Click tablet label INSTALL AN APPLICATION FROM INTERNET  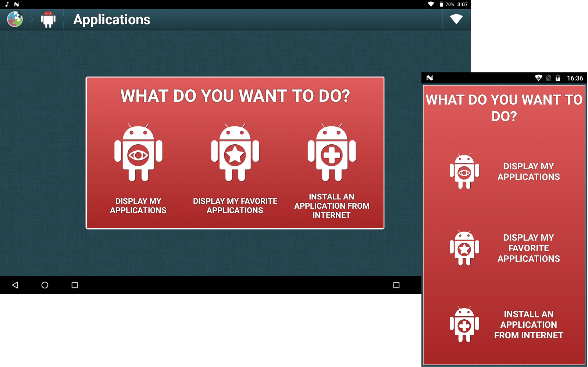click(x=332, y=206)
